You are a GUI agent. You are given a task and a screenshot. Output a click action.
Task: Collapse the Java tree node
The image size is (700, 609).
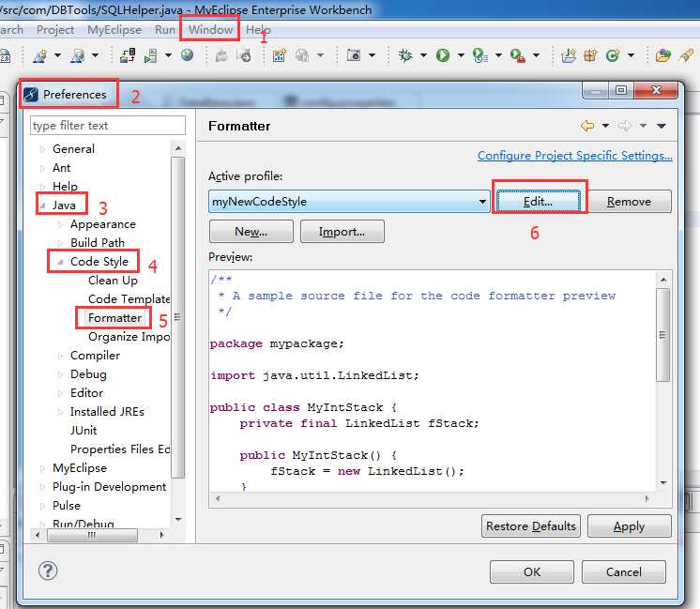pyautogui.click(x=42, y=206)
